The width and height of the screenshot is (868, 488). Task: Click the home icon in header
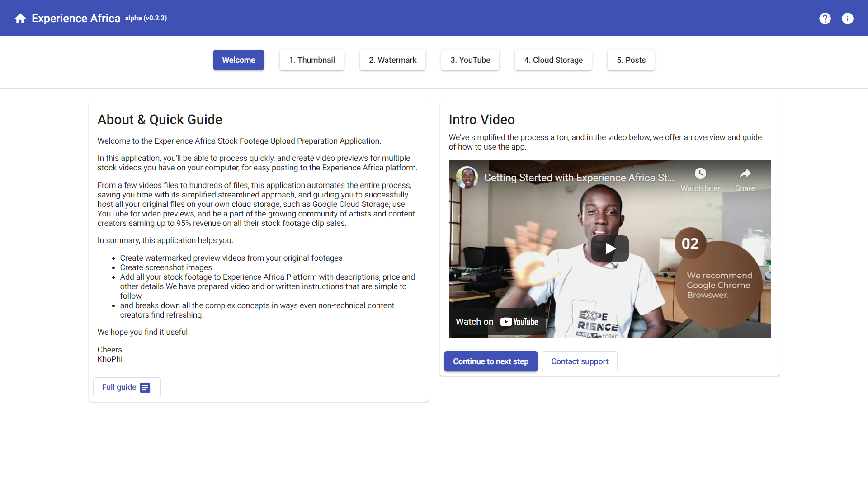(20, 19)
